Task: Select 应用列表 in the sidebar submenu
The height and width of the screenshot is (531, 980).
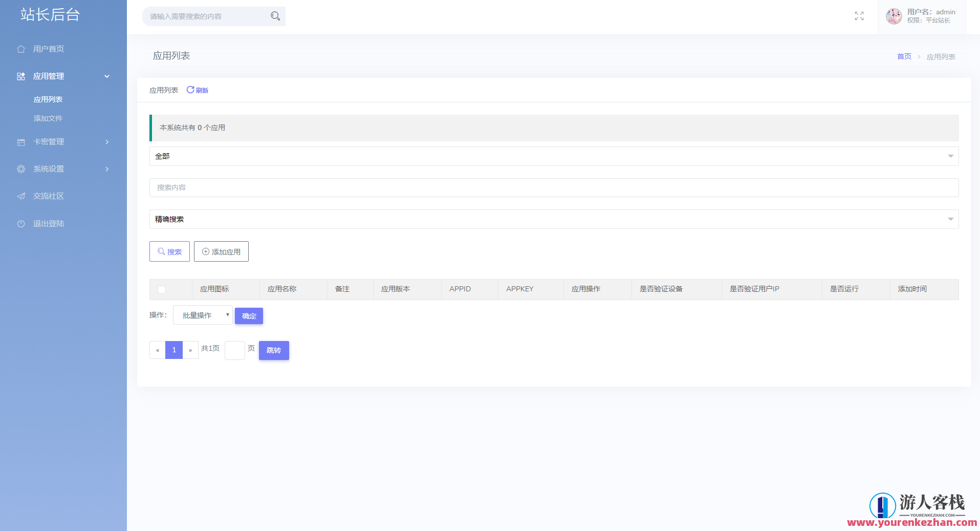Action: coord(48,99)
